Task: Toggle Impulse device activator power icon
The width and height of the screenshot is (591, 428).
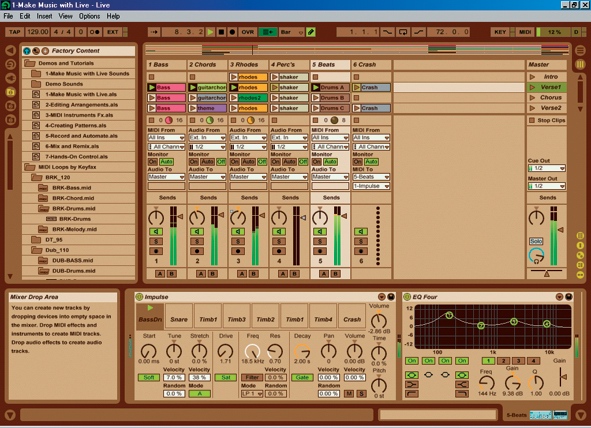Action: click(139, 297)
